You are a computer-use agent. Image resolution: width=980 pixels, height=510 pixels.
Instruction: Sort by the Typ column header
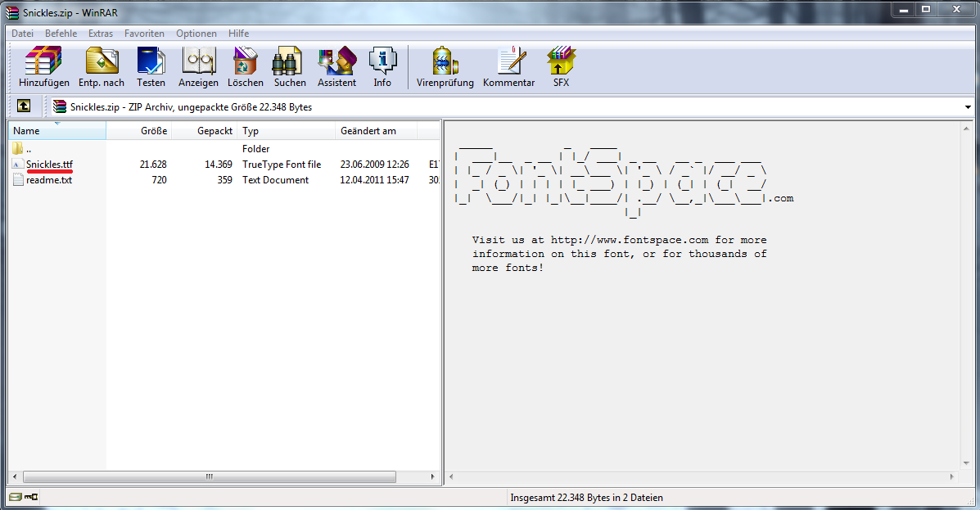click(x=287, y=131)
